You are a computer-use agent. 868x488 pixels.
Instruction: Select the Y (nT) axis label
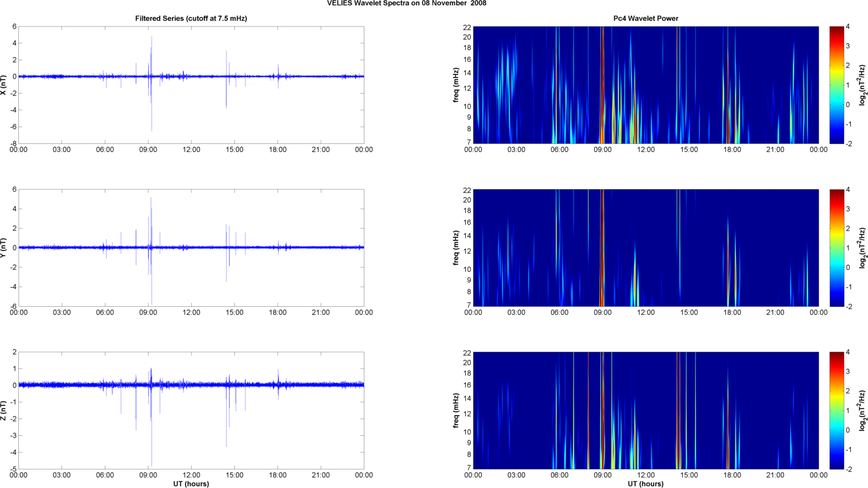3,248
